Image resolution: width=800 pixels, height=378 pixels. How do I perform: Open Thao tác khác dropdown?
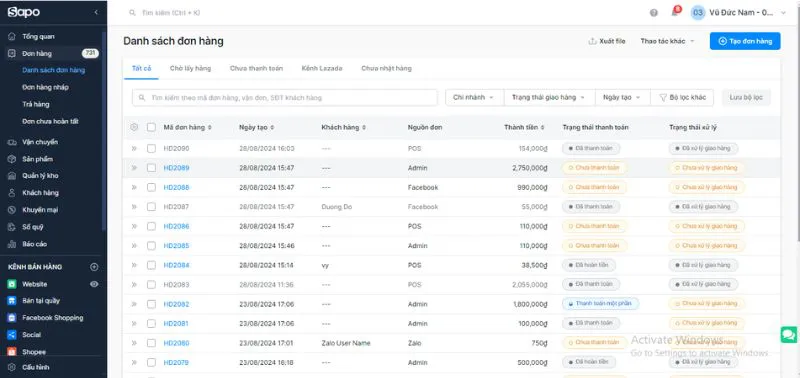(x=667, y=41)
